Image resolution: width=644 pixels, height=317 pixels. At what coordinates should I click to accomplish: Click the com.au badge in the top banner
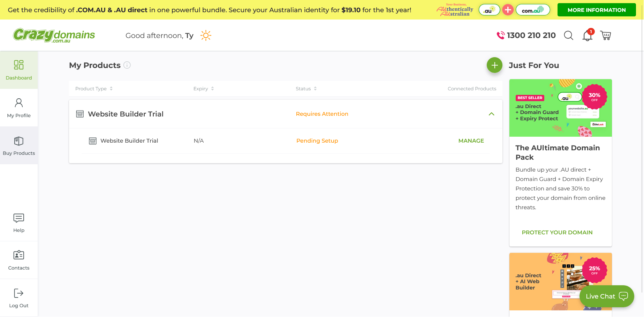[x=533, y=10]
